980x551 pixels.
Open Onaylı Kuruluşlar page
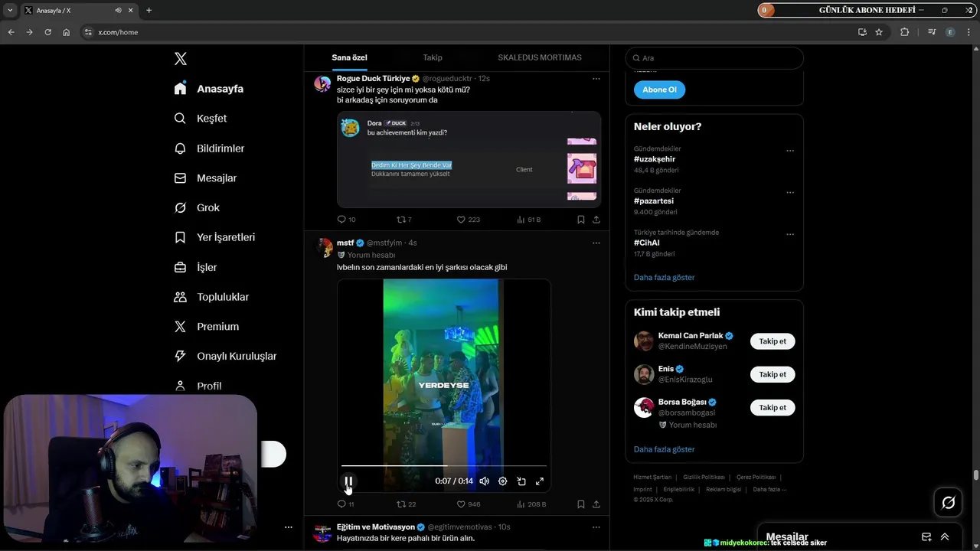click(225, 356)
